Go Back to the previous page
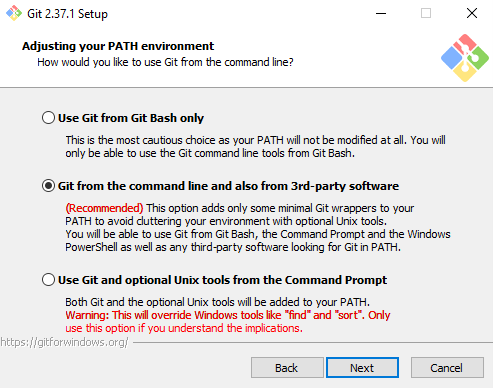Image resolution: width=493 pixels, height=388 pixels. coord(287,368)
